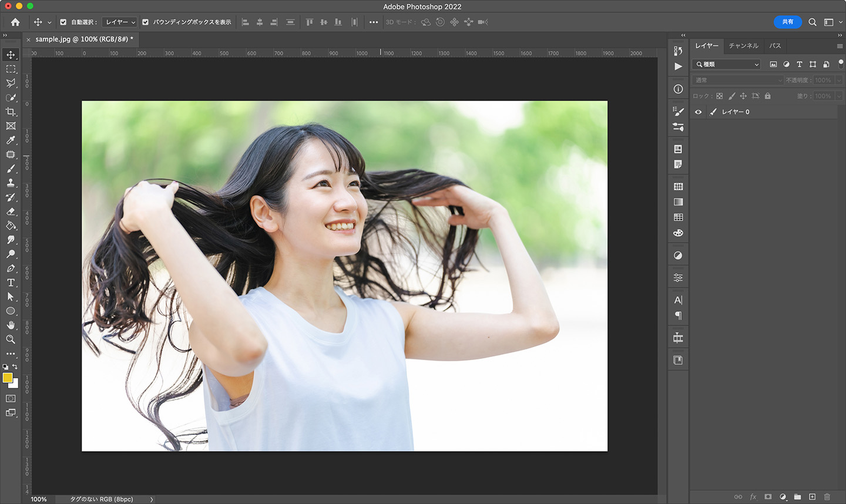
Task: Select the Move tool
Action: click(x=11, y=55)
